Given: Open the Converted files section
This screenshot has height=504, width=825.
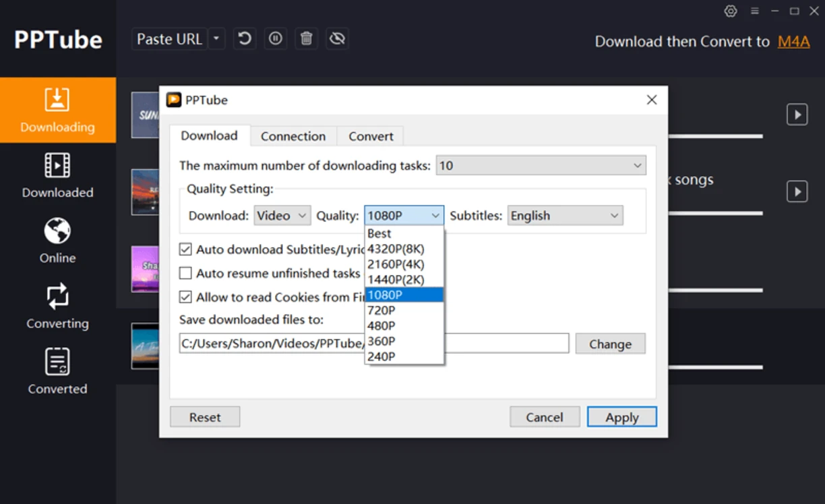Looking at the screenshot, I should pyautogui.click(x=57, y=371).
